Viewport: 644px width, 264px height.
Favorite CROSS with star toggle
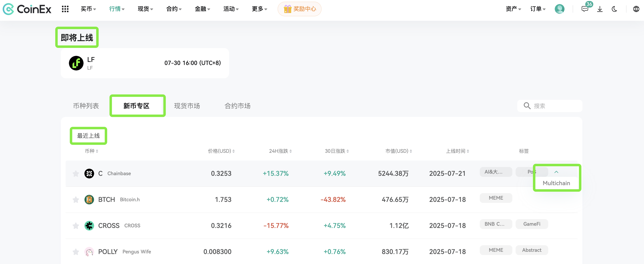click(x=76, y=225)
